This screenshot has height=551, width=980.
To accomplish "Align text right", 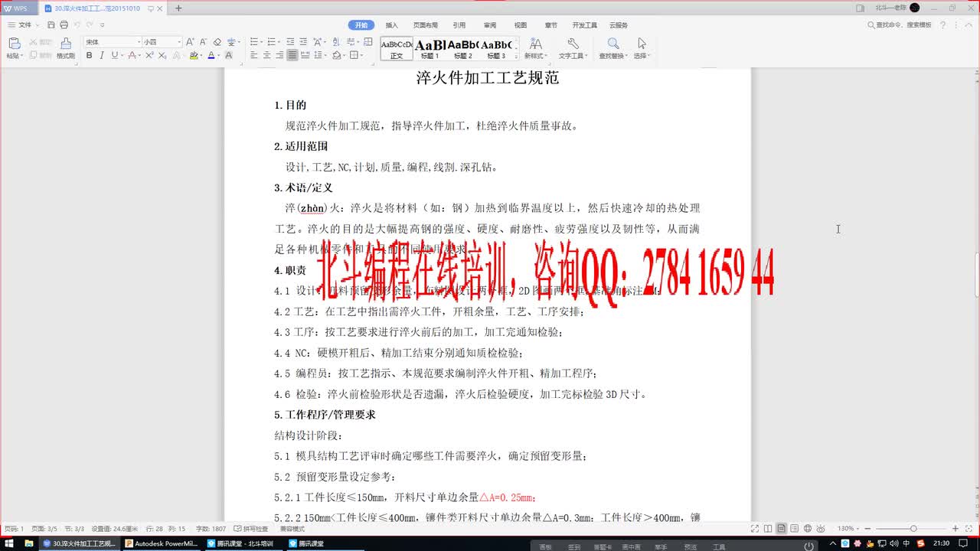I will [x=279, y=55].
